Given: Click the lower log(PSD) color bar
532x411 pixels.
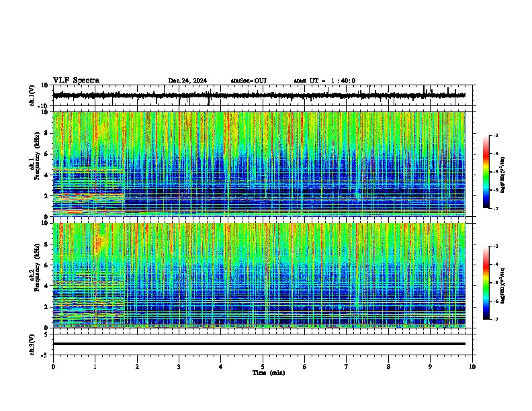Looking at the screenshot, I should [x=486, y=283].
